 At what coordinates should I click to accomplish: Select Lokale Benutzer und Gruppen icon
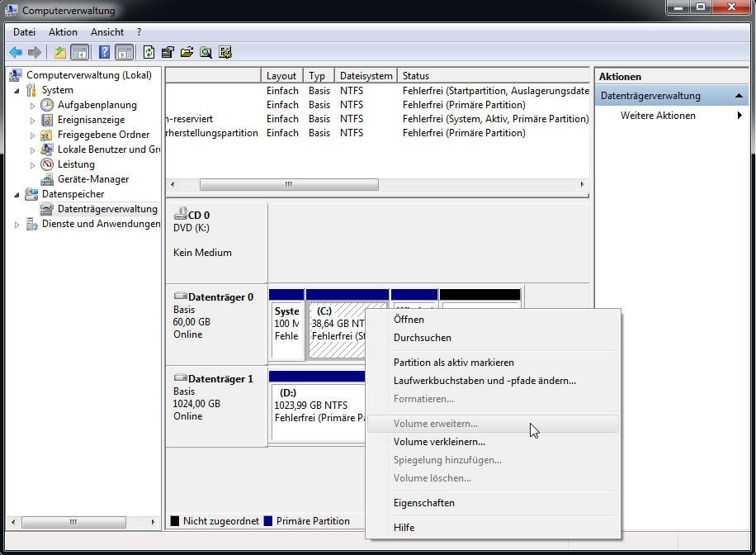coord(47,149)
